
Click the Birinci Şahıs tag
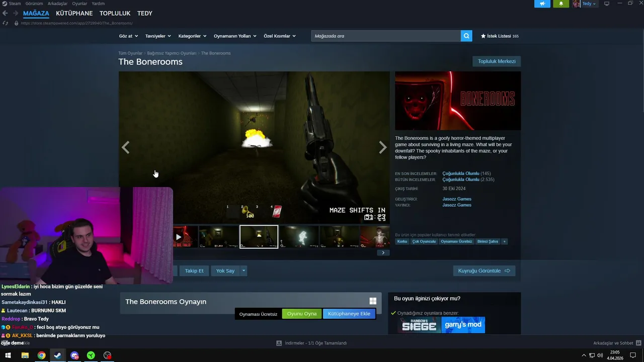click(488, 241)
